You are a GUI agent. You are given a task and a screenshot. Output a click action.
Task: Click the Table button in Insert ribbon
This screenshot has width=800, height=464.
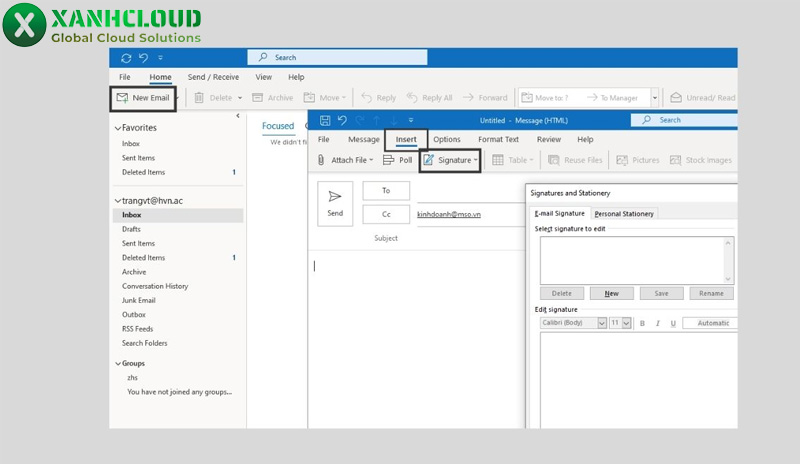(513, 160)
